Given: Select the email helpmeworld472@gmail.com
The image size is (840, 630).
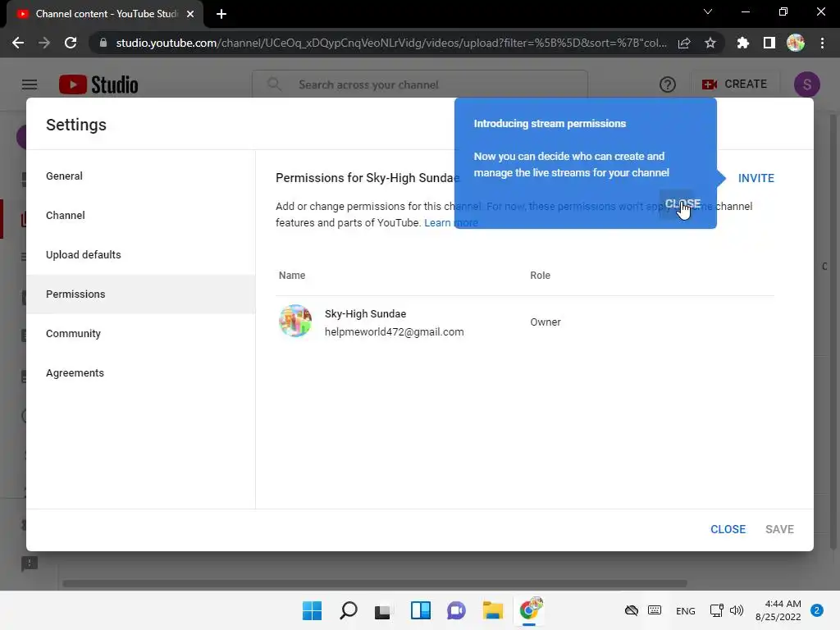Looking at the screenshot, I should pos(395,331).
